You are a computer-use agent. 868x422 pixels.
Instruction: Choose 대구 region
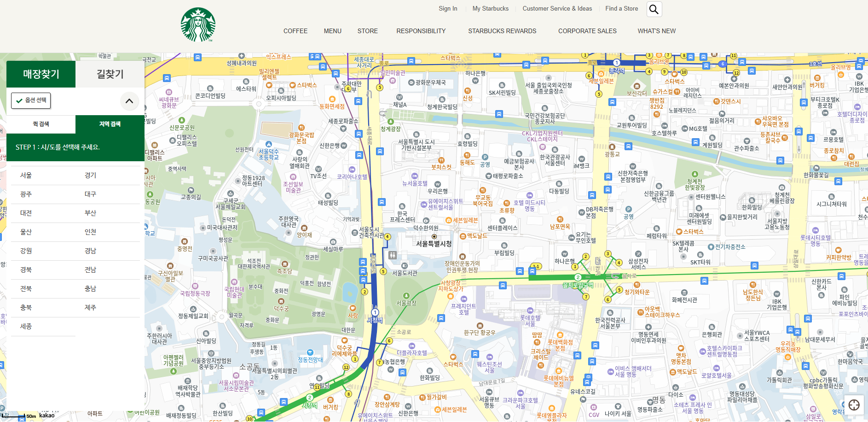[91, 194]
